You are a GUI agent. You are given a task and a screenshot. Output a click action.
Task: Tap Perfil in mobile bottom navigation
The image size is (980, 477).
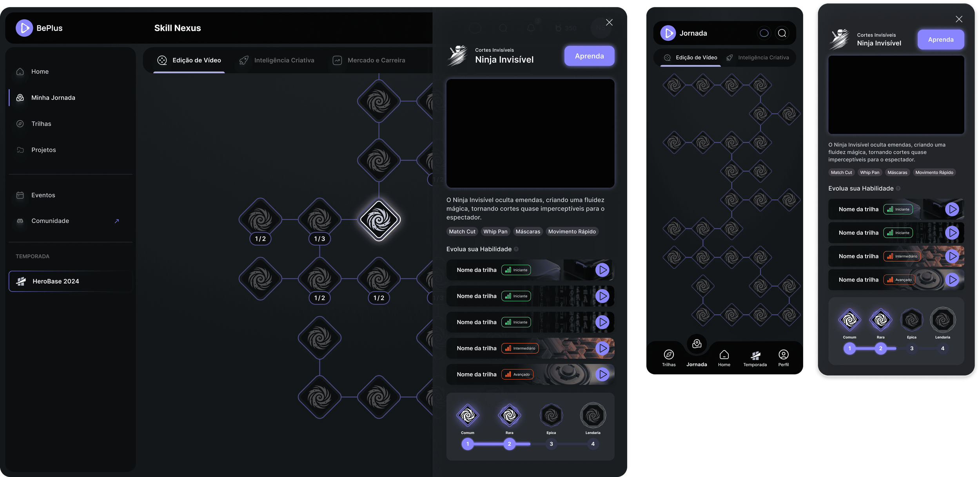pos(783,358)
